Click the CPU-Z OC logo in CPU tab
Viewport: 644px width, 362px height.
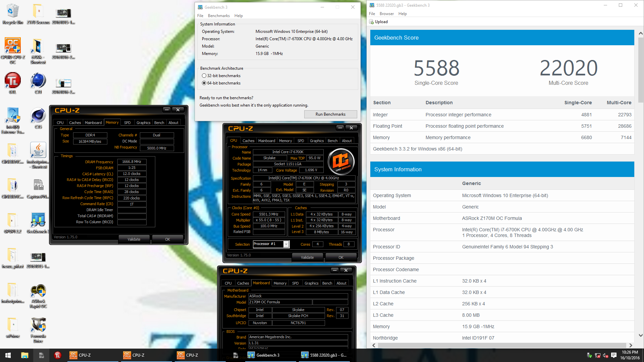[x=341, y=162]
